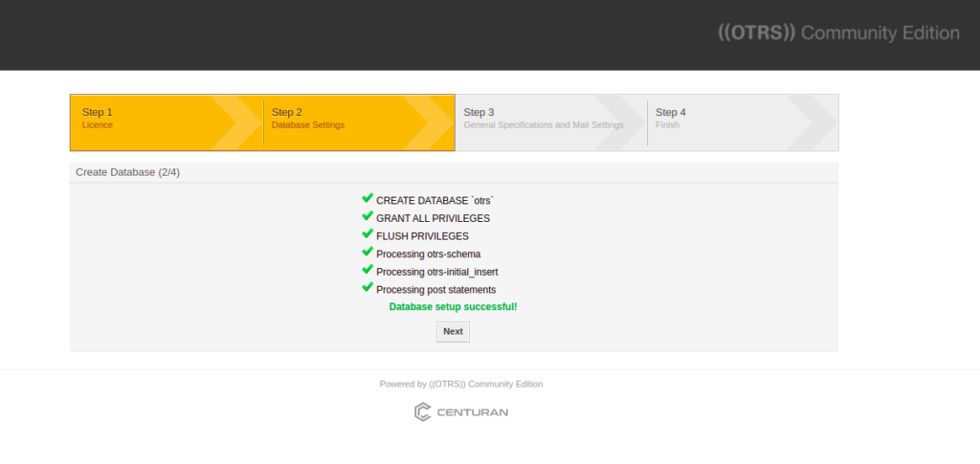980x464 pixels.
Task: Click the check icon beside Processing post statements
Action: coord(367,287)
